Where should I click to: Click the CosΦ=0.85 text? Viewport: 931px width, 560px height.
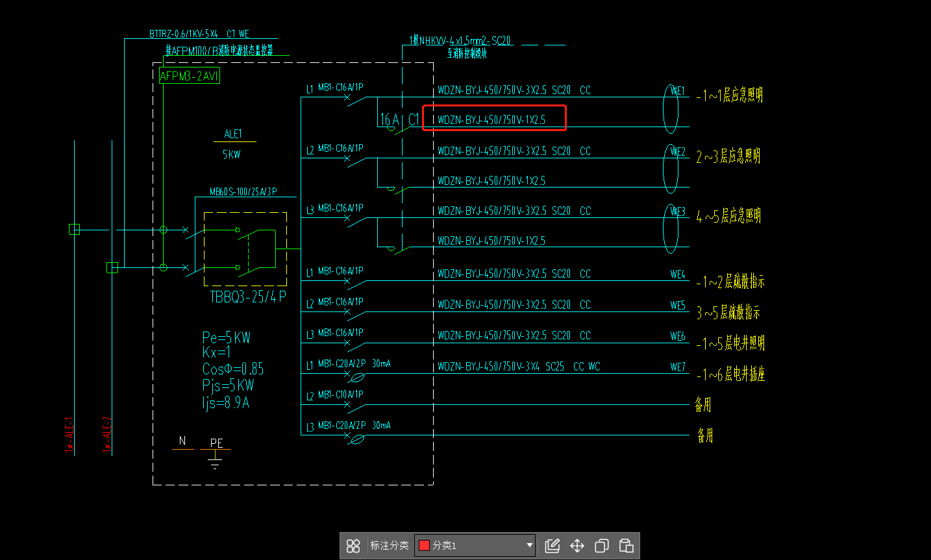[x=233, y=369]
